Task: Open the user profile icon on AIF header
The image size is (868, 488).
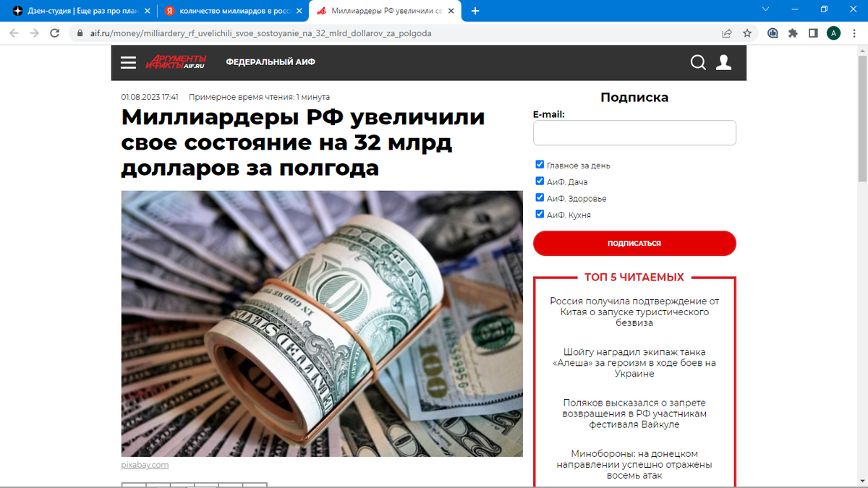Action: coord(723,63)
